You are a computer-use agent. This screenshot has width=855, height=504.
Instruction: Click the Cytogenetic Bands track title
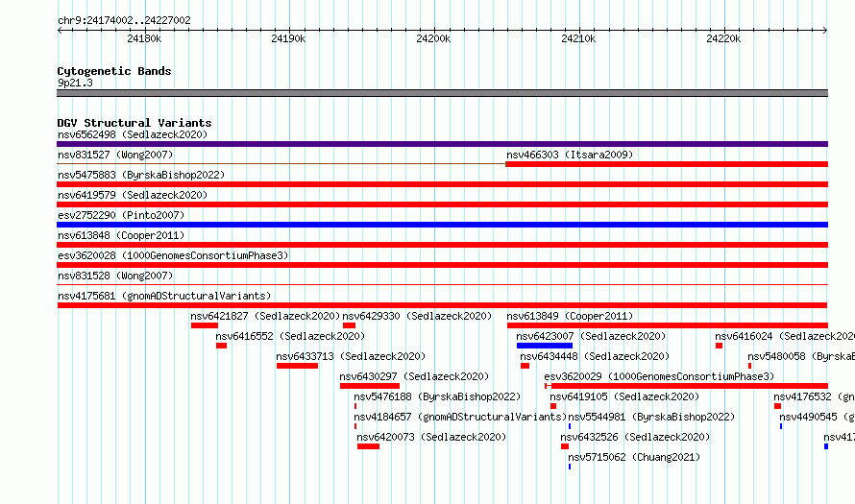pos(114,71)
